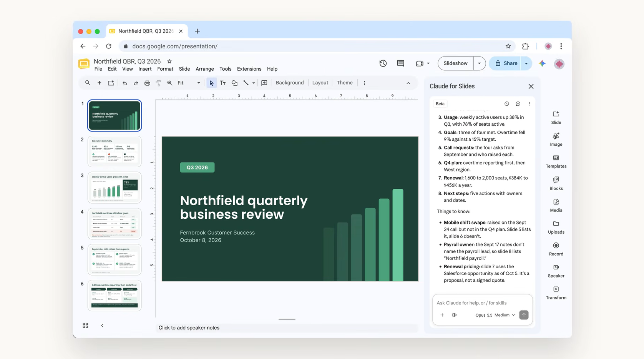Screen dimensions: 644x359
Task: Select slide 3 thumbnail
Action: 115,188
